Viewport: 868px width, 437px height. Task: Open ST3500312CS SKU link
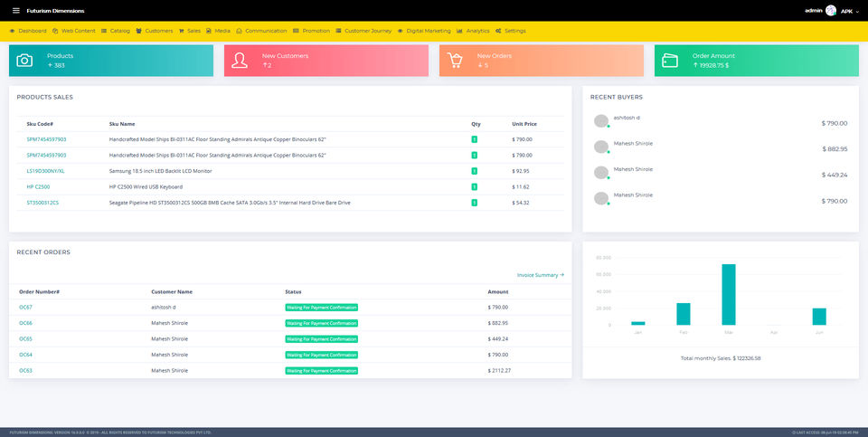click(x=42, y=203)
